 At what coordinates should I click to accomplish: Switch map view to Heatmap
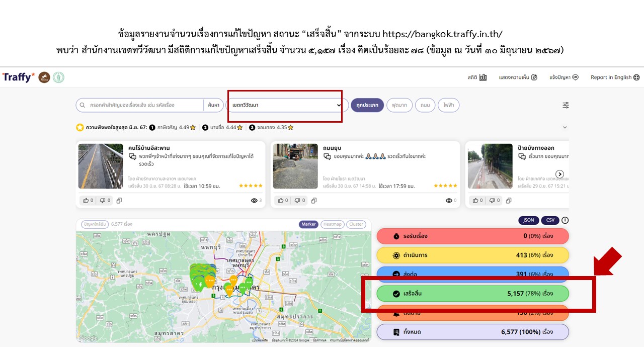(x=332, y=224)
